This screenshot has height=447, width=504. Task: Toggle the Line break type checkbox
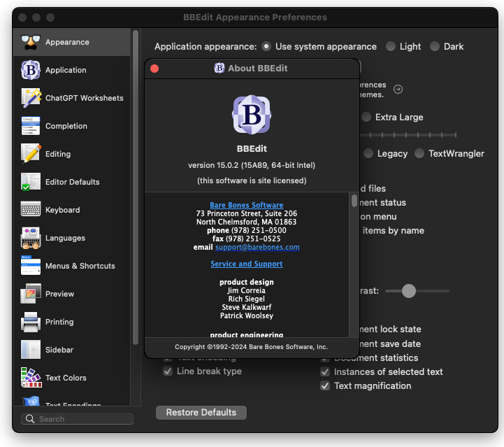pos(168,371)
